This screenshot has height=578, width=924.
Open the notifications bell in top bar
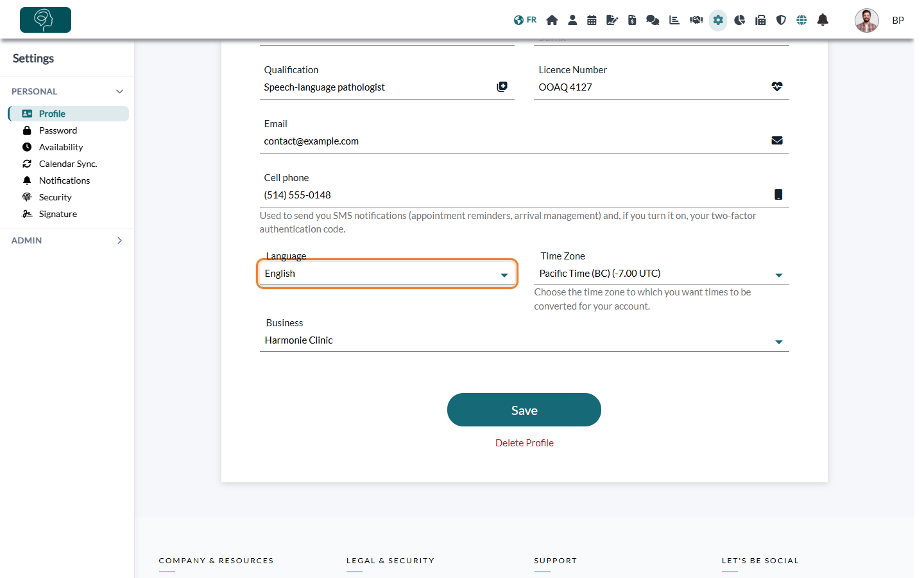pos(823,20)
